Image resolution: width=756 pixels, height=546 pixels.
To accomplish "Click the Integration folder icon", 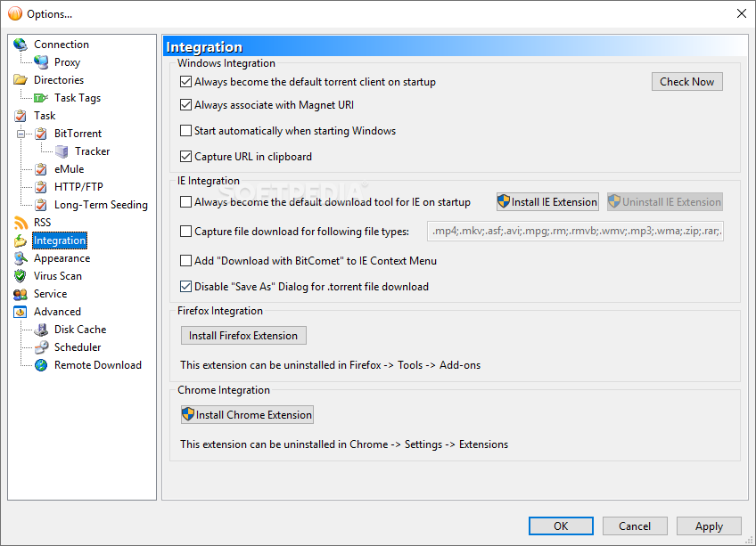I will point(21,240).
